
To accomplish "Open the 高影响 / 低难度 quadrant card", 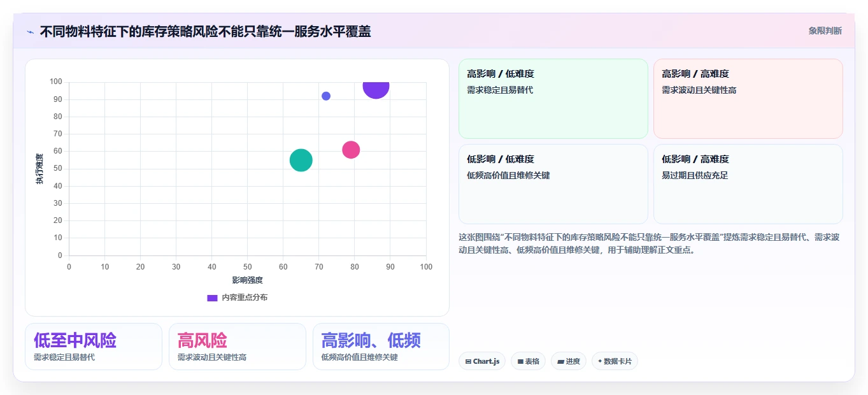I will tap(553, 98).
